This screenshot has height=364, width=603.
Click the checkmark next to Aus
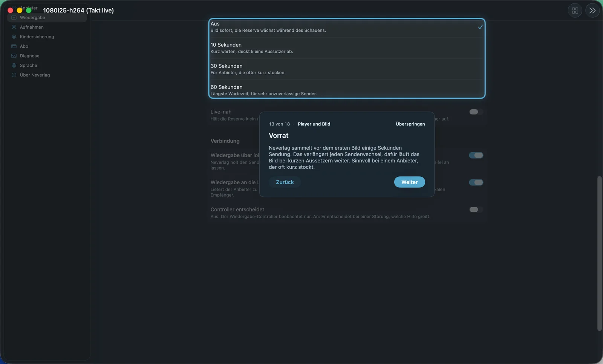click(480, 27)
